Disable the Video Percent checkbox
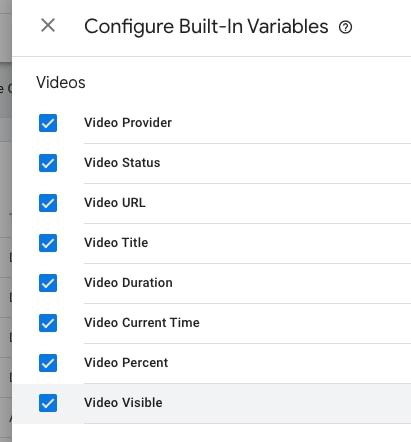The height and width of the screenshot is (442, 411). [x=48, y=363]
